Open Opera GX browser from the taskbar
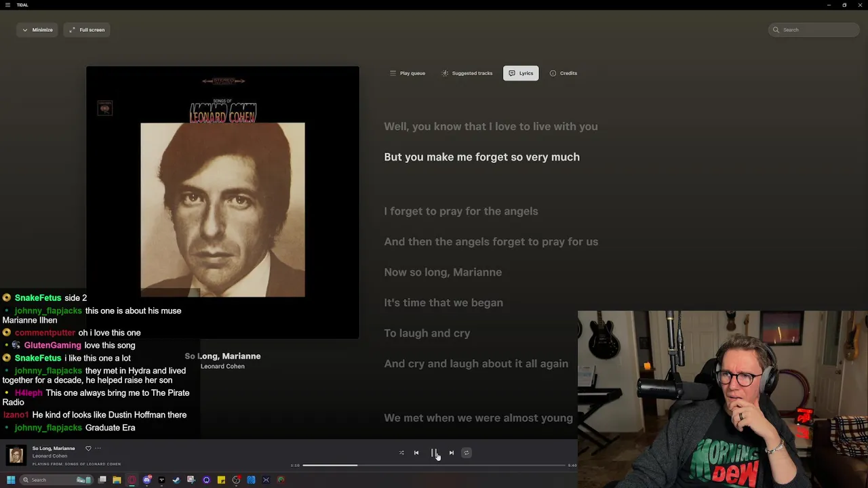 coord(132,480)
